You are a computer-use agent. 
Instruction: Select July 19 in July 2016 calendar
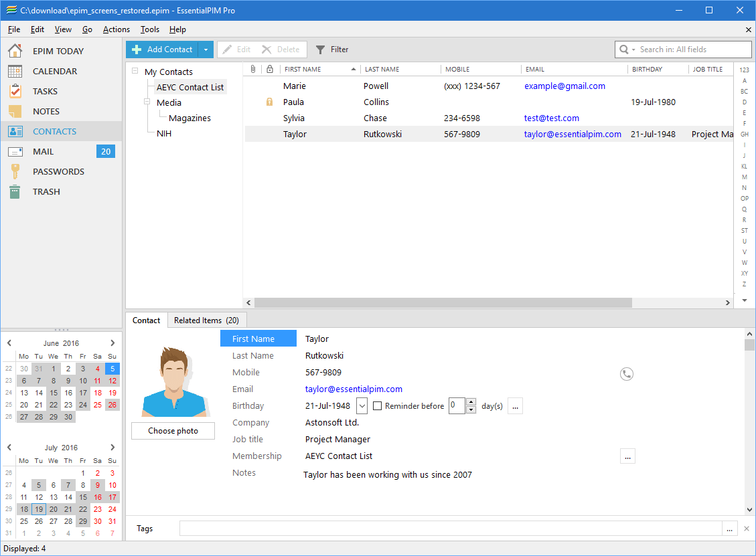[39, 509]
